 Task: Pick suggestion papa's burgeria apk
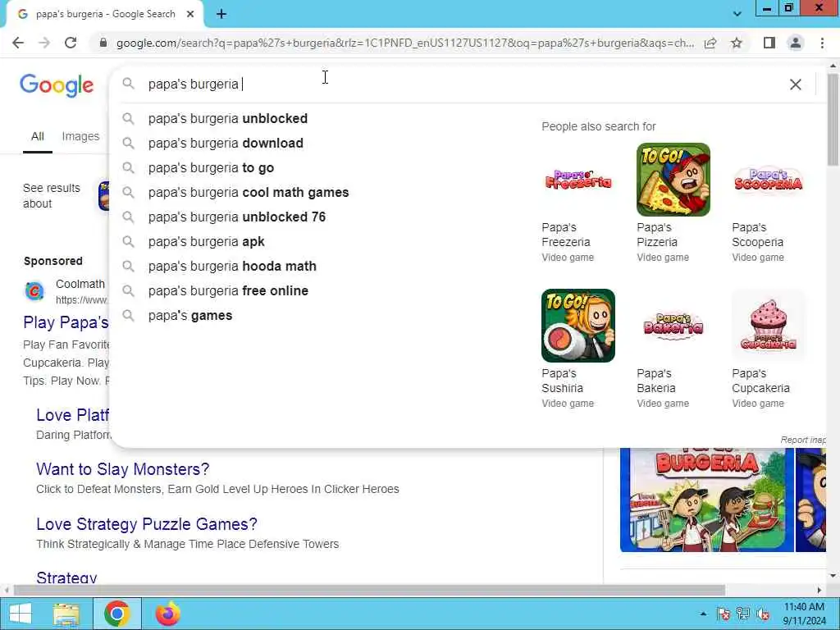click(206, 242)
